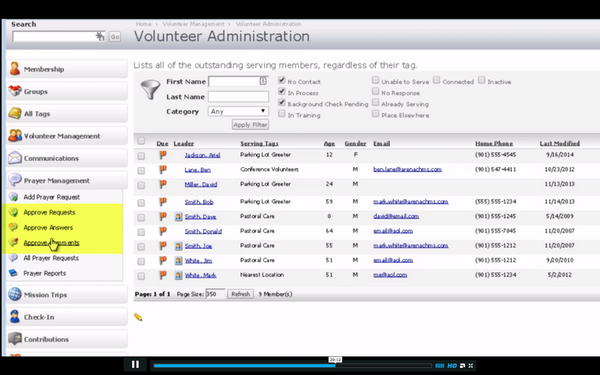Screen dimensions: 600x375
Task: Open Approve Comments in Prayer Management menu
Action: coord(51,243)
